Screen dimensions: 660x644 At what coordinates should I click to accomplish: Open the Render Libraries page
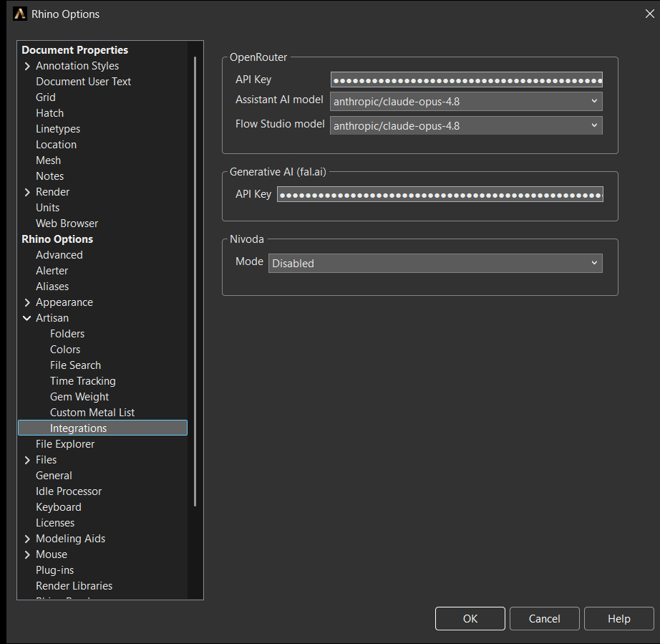click(74, 586)
